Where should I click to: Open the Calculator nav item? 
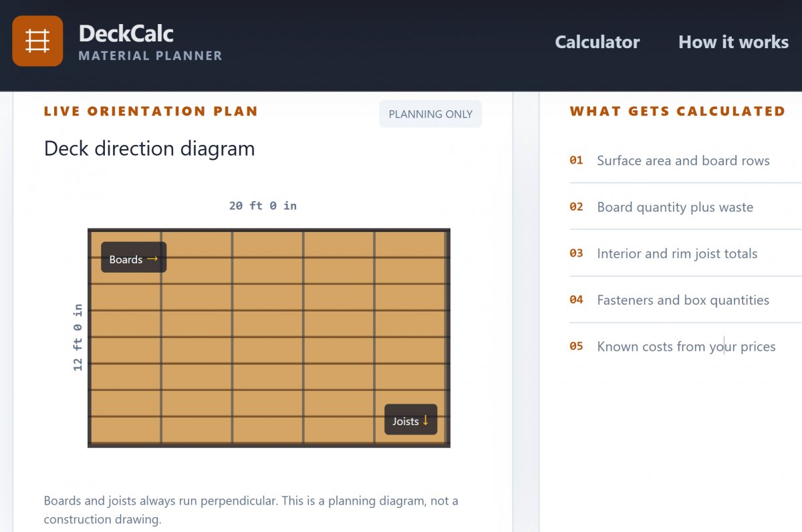tap(597, 42)
